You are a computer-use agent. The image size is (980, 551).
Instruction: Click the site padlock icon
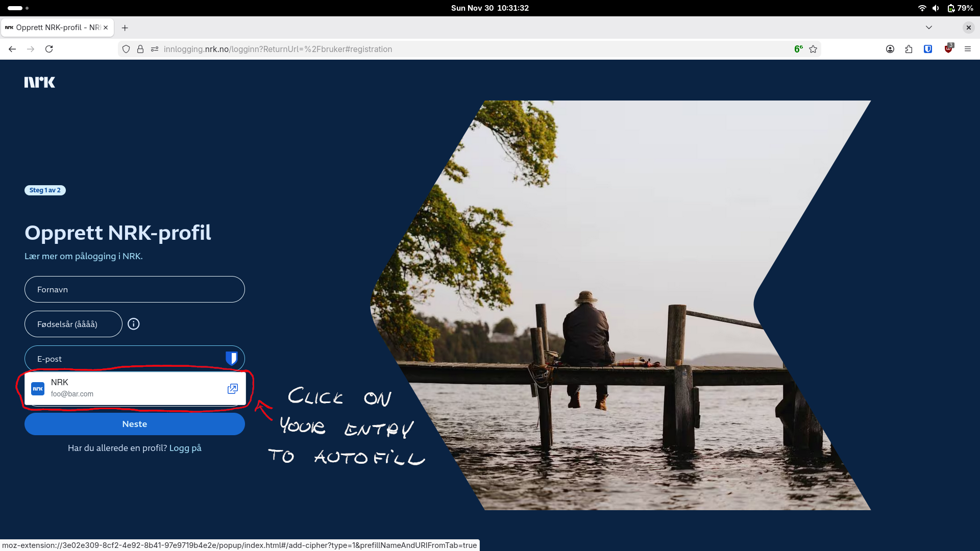tap(140, 49)
